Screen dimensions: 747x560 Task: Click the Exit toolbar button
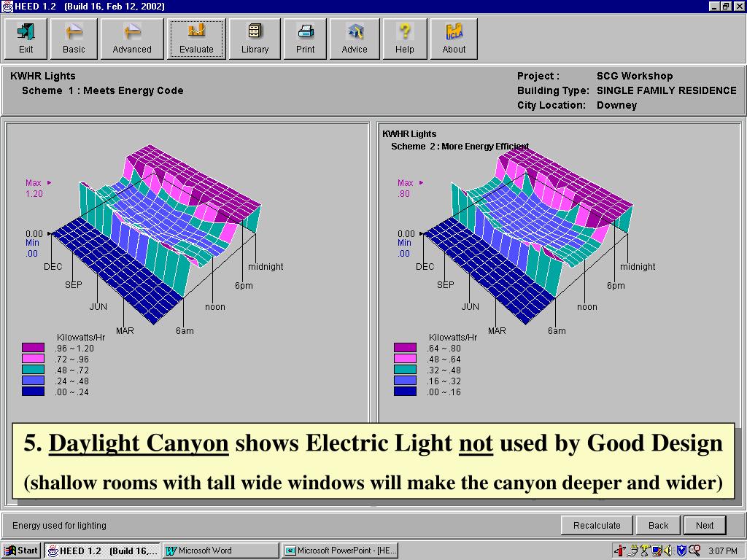(26, 39)
